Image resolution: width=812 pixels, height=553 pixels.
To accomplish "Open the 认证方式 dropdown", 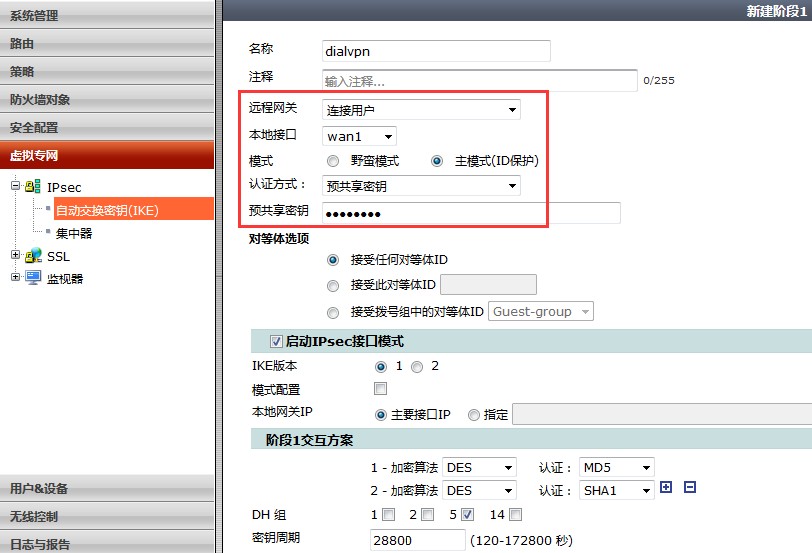I will click(x=421, y=185).
